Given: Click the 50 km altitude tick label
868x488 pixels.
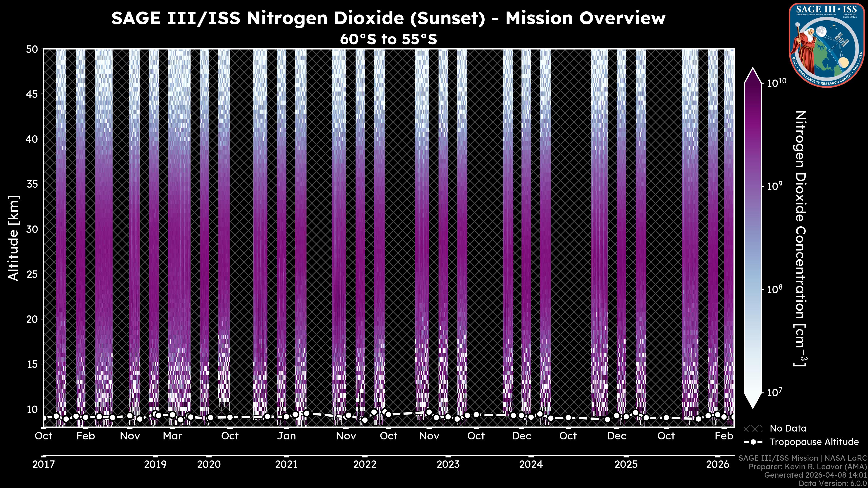Looking at the screenshot, I should click(32, 49).
